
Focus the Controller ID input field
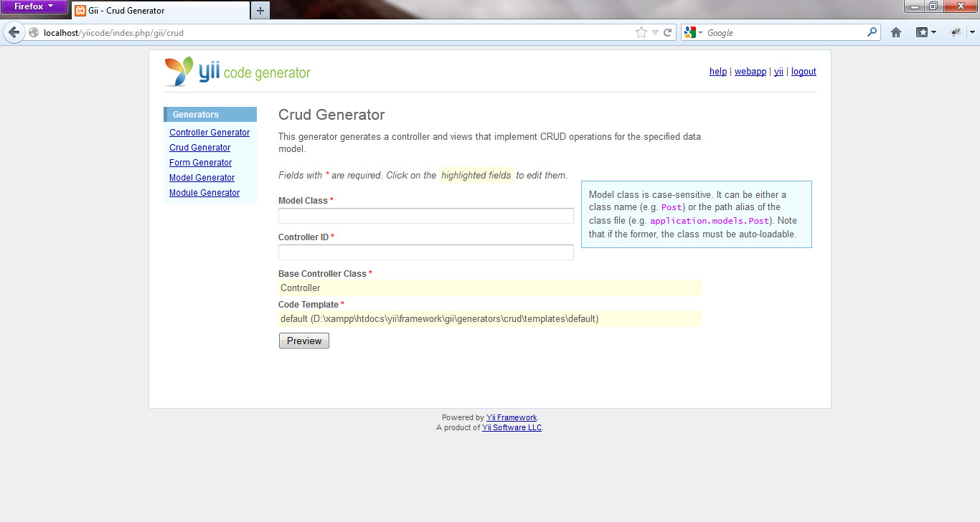pyautogui.click(x=426, y=252)
